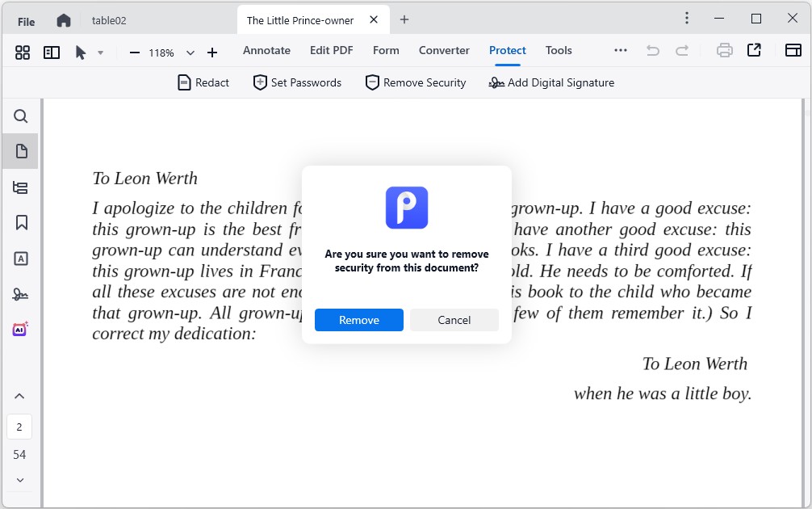
Task: Click Remove to confirm removing security
Action: (x=358, y=320)
